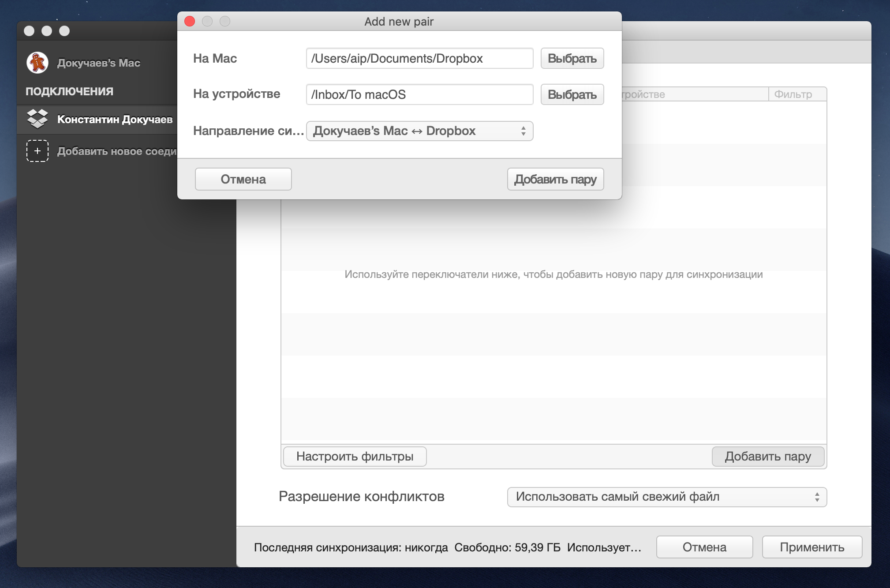Image resolution: width=890 pixels, height=588 pixels.
Task: Confirm with Добавить пару in the dialog
Action: pyautogui.click(x=555, y=179)
